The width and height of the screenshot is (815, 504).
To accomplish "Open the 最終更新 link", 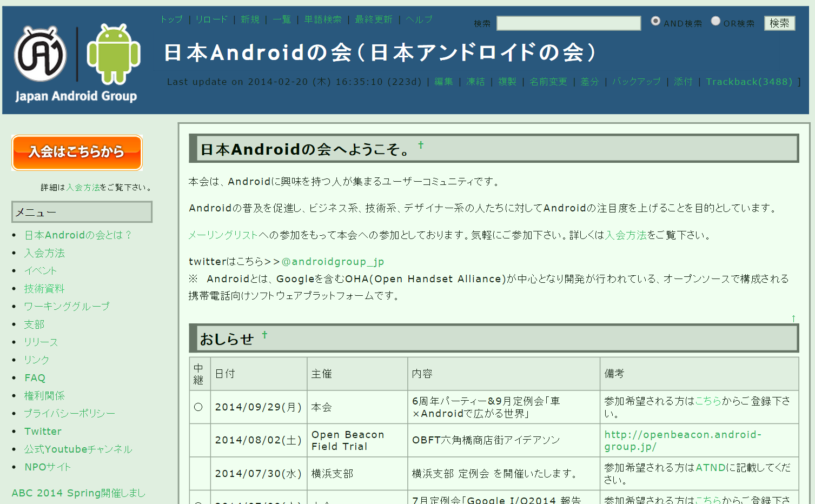I will coord(374,19).
